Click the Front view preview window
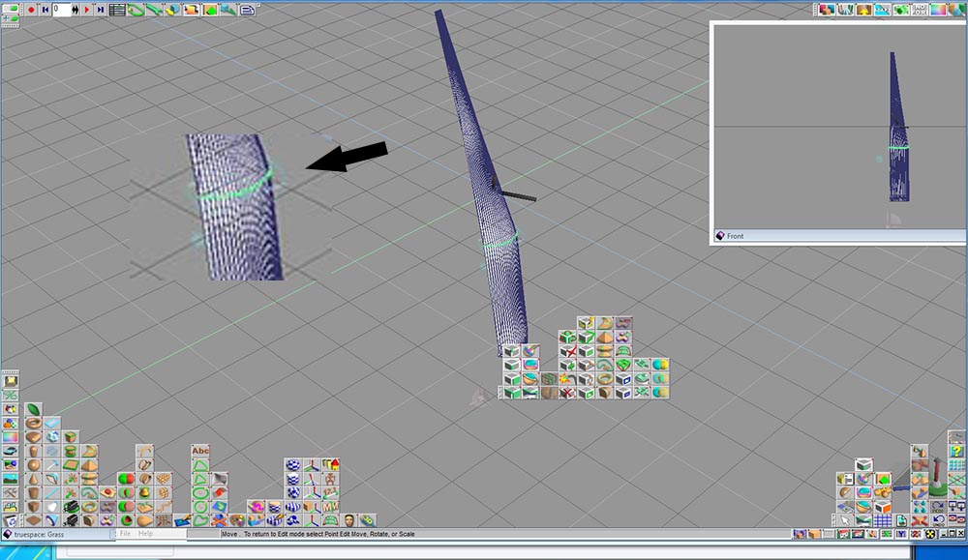The height and width of the screenshot is (560, 968). pyautogui.click(x=839, y=127)
